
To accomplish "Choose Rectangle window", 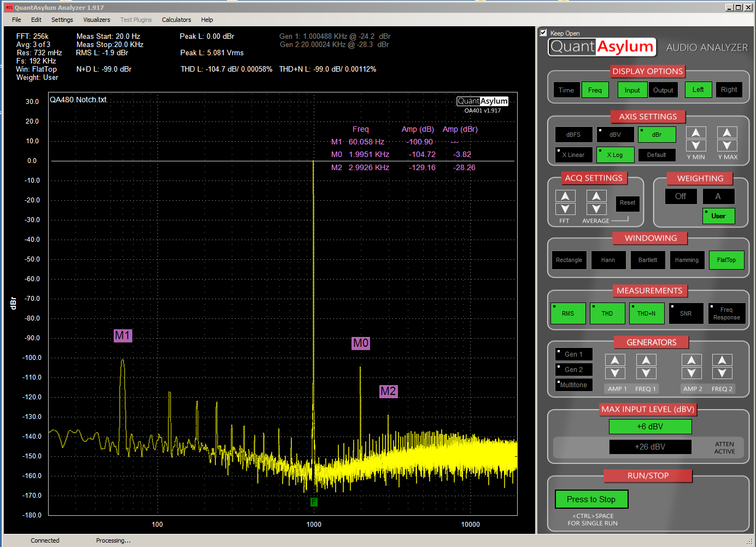I will click(569, 260).
